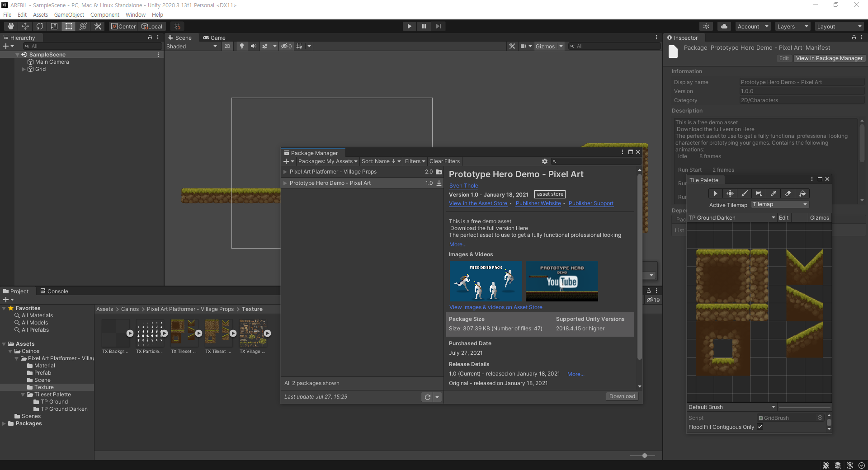Toggle Flood Fill Contiguous Only checkbox
868x470 pixels.
point(760,427)
